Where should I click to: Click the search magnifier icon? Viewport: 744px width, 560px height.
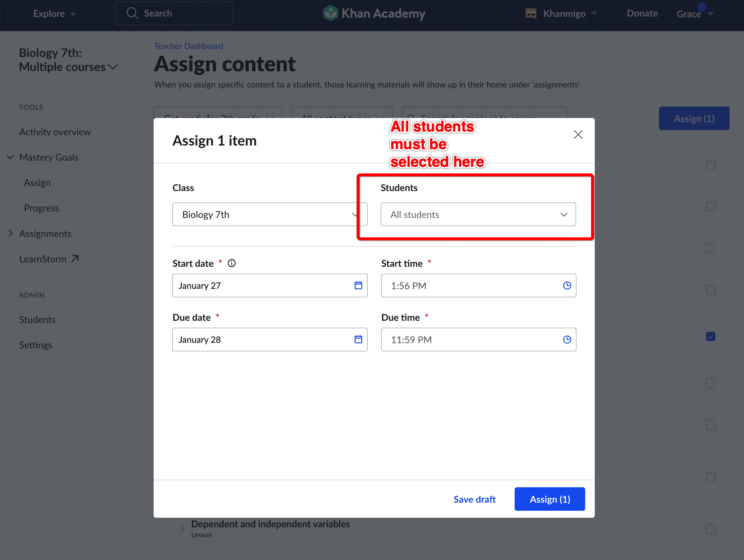point(132,13)
